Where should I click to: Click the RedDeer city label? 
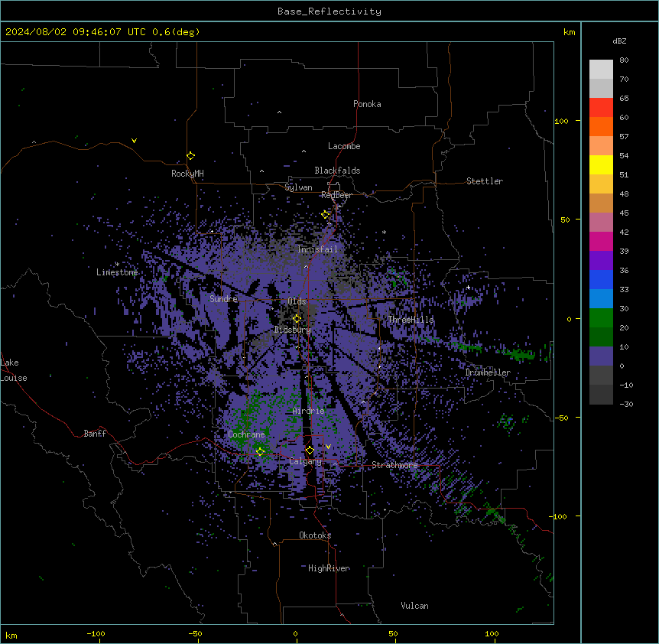[x=336, y=195]
